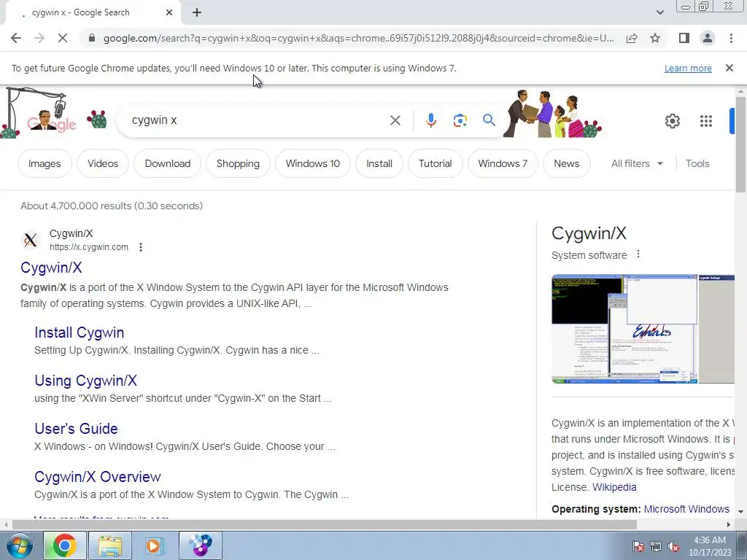
Task: Select the Shopping filter chip
Action: point(238,163)
